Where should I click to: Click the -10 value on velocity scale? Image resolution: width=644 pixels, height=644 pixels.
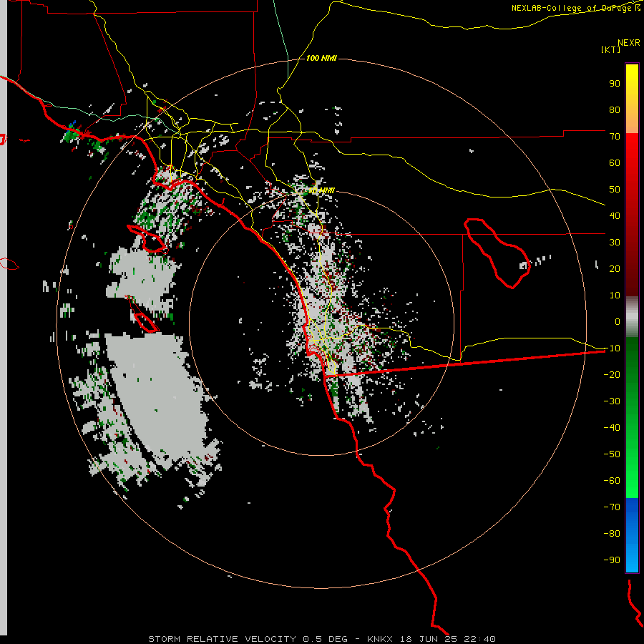tap(612, 348)
